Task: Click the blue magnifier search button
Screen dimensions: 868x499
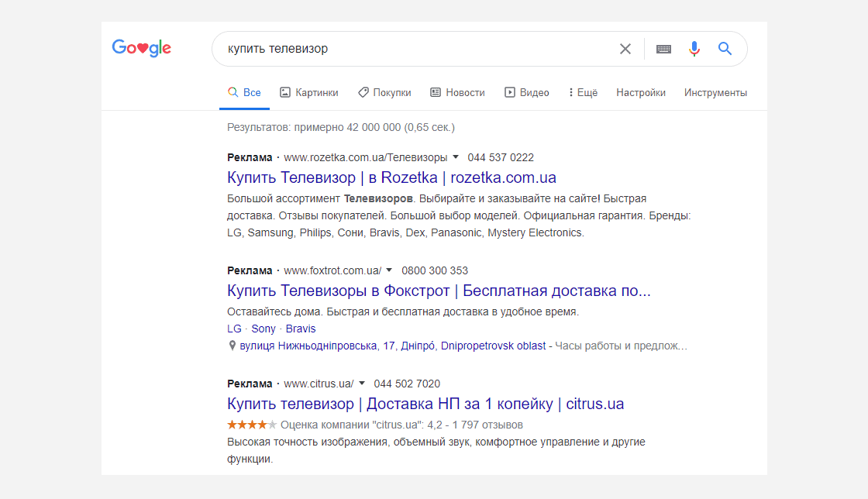Action: [725, 49]
